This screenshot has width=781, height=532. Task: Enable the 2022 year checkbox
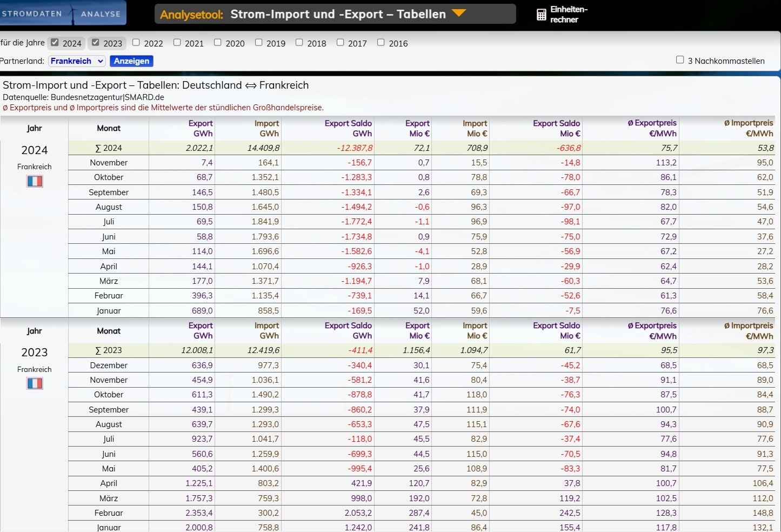(136, 43)
